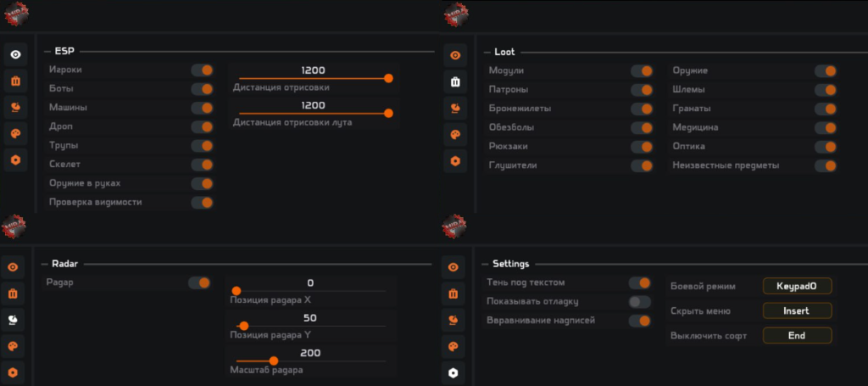This screenshot has width=868, height=386.
Task: Click the loot bag icon in the Radar panel sidebar
Action: 13,294
